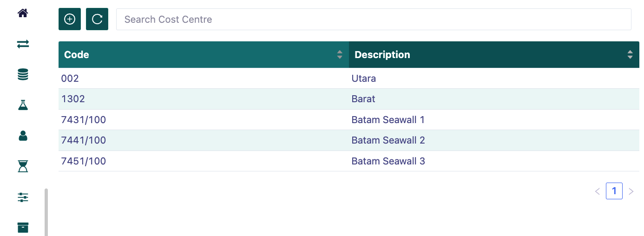644x236 pixels.
Task: Click the transfer arrows sidebar icon
Action: 23,44
